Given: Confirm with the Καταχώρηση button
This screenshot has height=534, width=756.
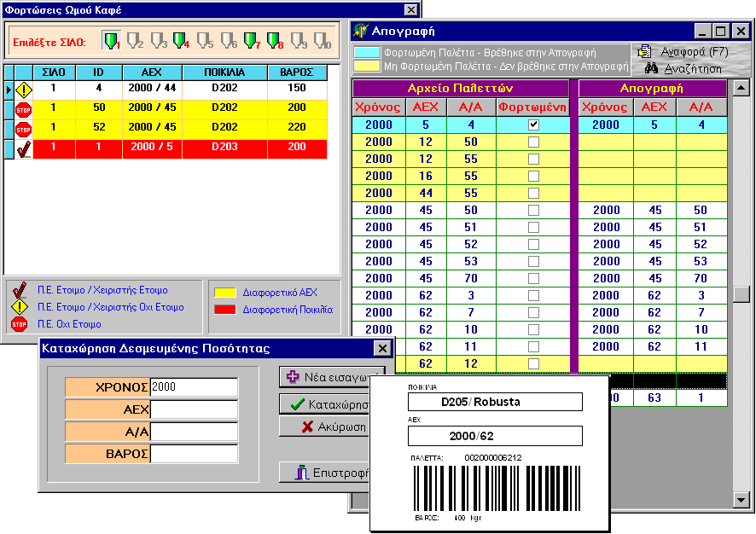Looking at the screenshot, I should pyautogui.click(x=332, y=403).
